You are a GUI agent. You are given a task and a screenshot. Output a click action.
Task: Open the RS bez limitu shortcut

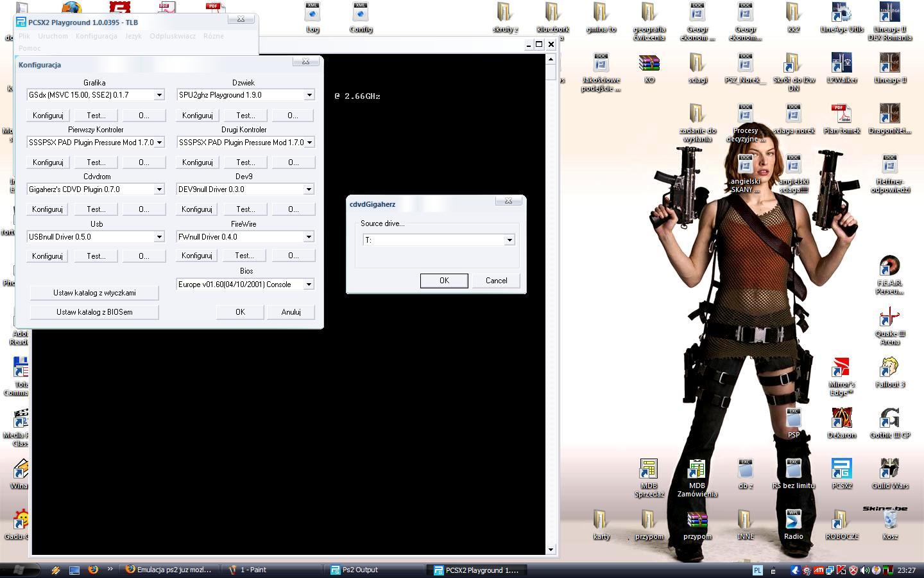(x=794, y=474)
